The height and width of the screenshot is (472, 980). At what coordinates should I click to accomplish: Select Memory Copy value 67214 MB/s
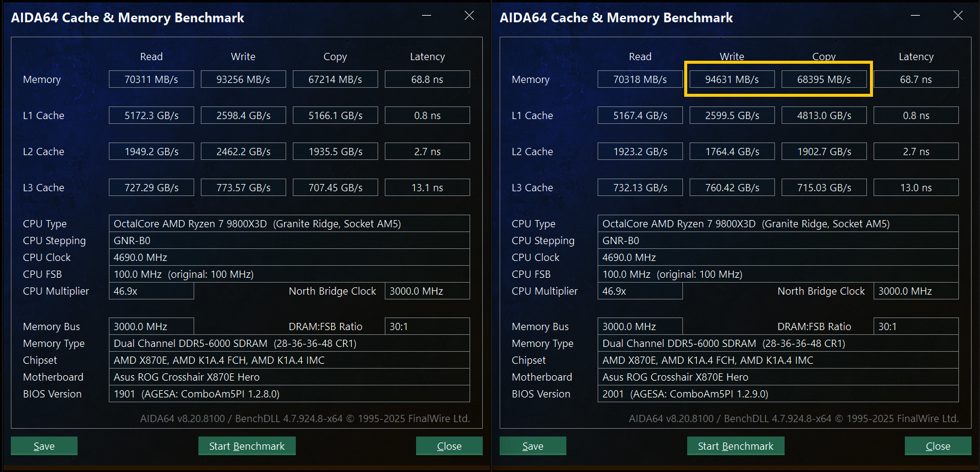[335, 79]
